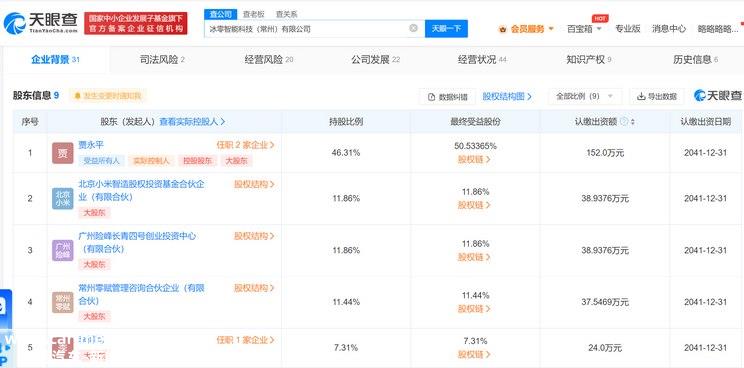The height and width of the screenshot is (368, 744).
Task: Click 查看实际控股人 link in table header
Action: [x=192, y=122]
